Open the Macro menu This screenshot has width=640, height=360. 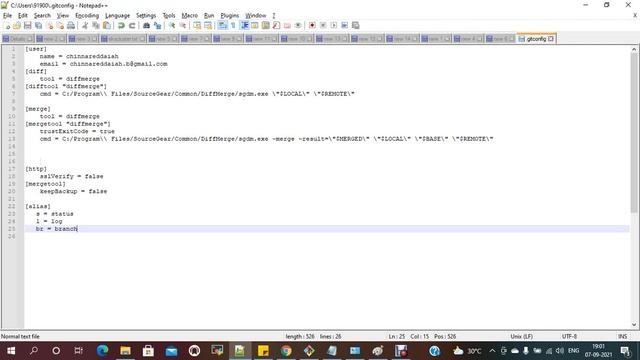(x=189, y=16)
